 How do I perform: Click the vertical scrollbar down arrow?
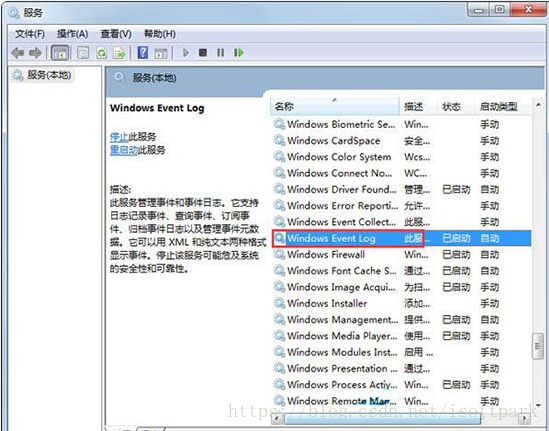pos(538,405)
